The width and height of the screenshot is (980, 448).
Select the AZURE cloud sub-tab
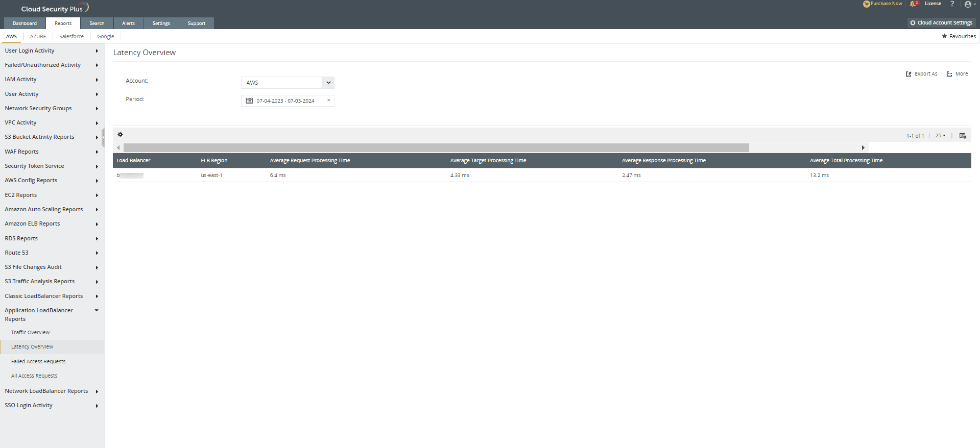click(38, 37)
